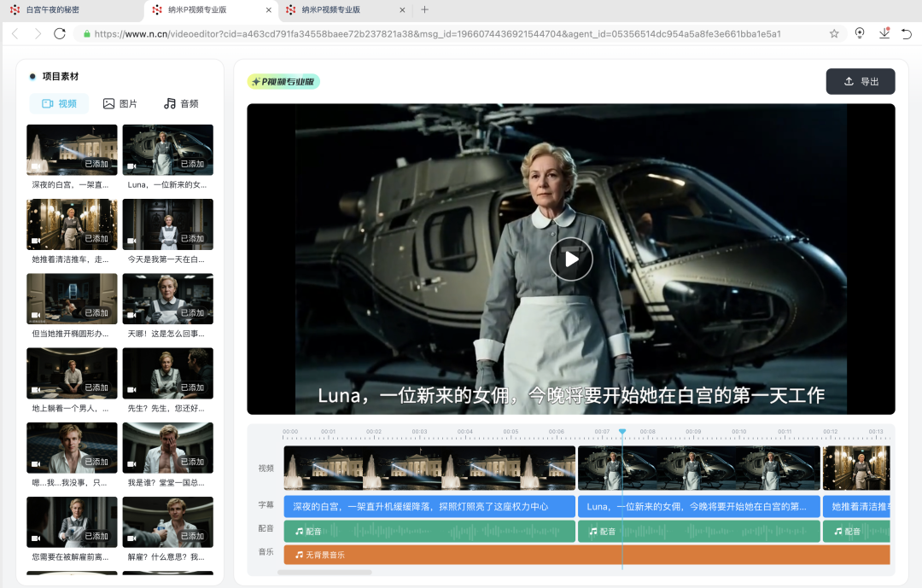Switch to the third 纳米P视频专业版 tab
The width and height of the screenshot is (922, 588).
click(x=331, y=10)
